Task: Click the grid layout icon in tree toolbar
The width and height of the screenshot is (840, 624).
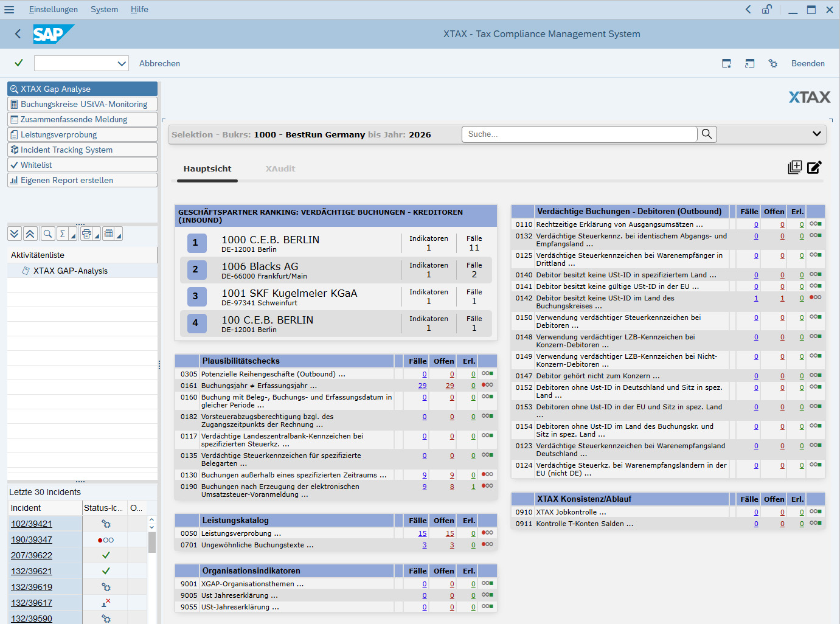Action: tap(108, 234)
